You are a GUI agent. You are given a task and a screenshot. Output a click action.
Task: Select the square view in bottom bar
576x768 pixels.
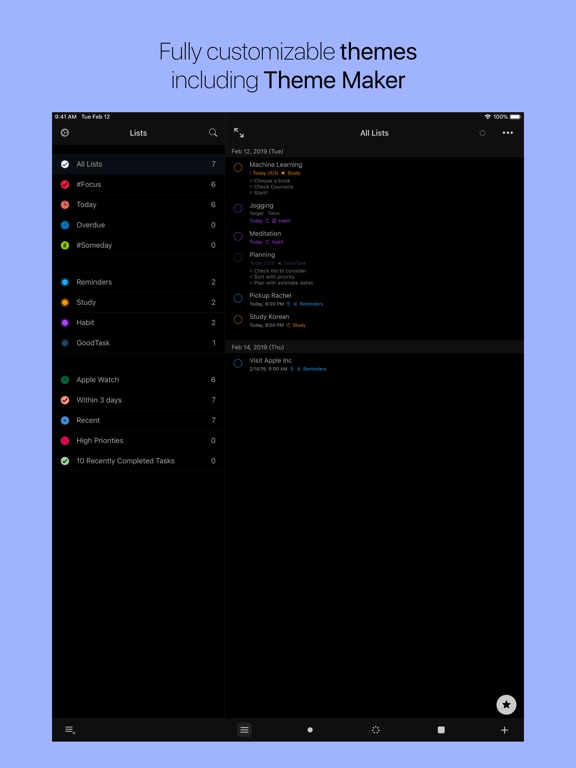441,730
